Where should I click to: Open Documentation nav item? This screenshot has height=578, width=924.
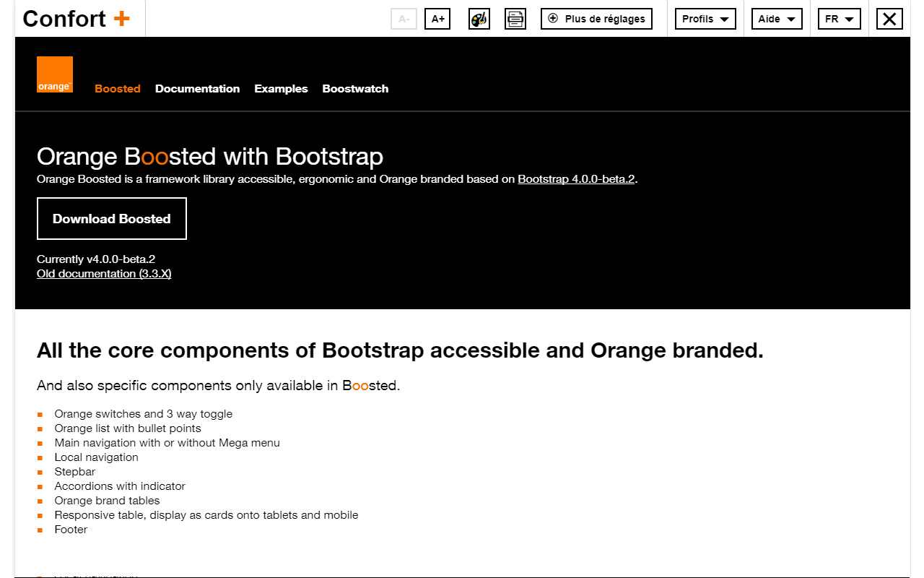point(197,89)
